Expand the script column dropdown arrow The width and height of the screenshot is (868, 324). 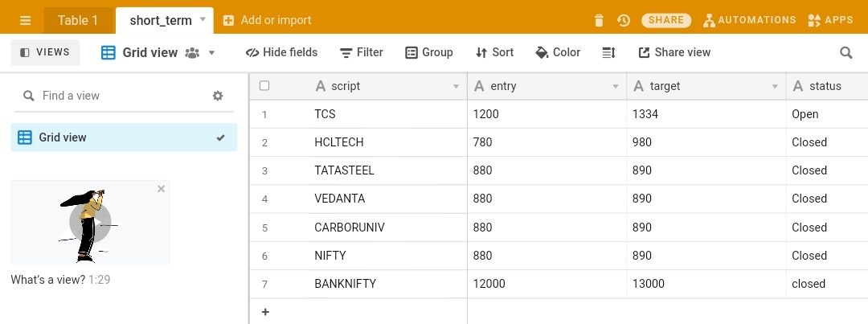click(x=457, y=86)
